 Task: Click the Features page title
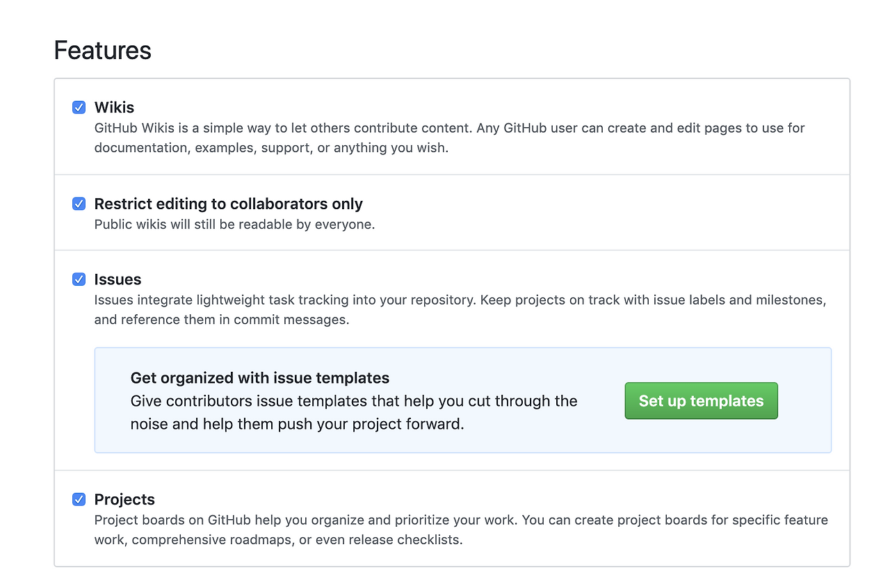(102, 50)
